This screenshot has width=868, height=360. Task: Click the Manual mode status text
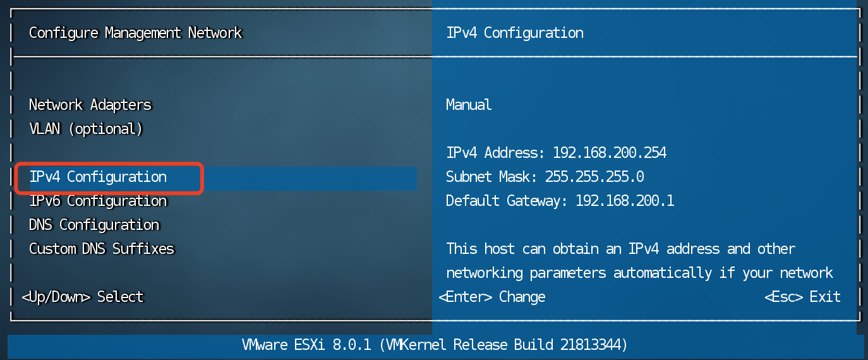tap(469, 105)
